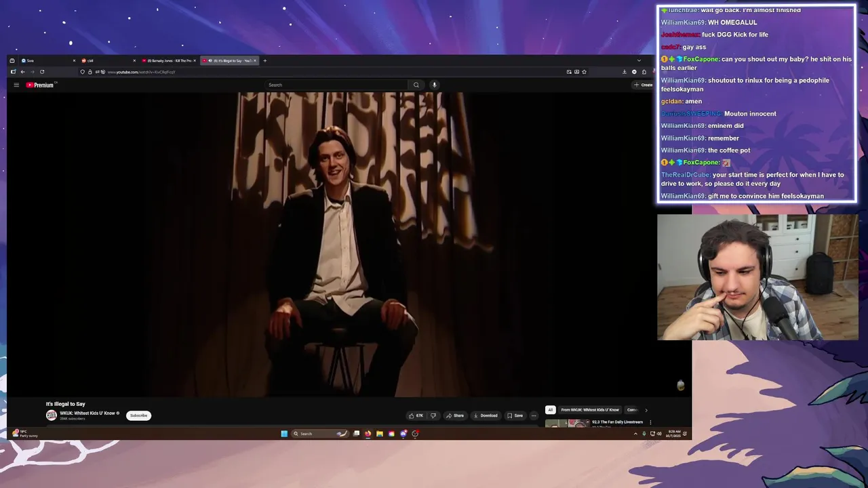This screenshot has width=868, height=488.
Task: Click gcldan username in chat overlay
Action: (x=671, y=101)
